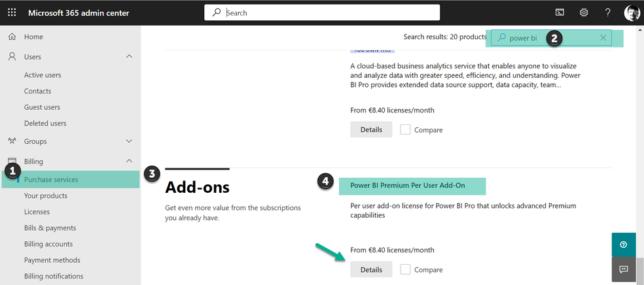Open the app launcher waffle icon

pyautogui.click(x=12, y=12)
